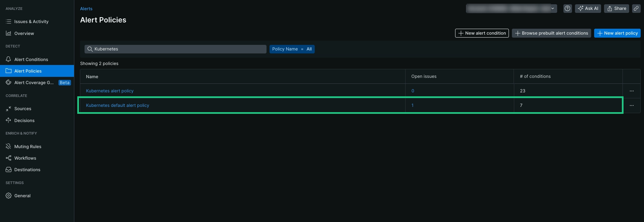
Task: Open Ask AI assistant
Action: (x=588, y=9)
